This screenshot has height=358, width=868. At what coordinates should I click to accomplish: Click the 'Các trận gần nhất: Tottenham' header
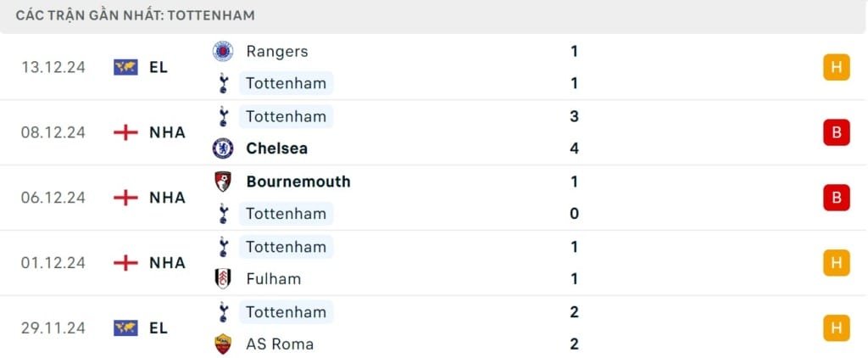(136, 15)
